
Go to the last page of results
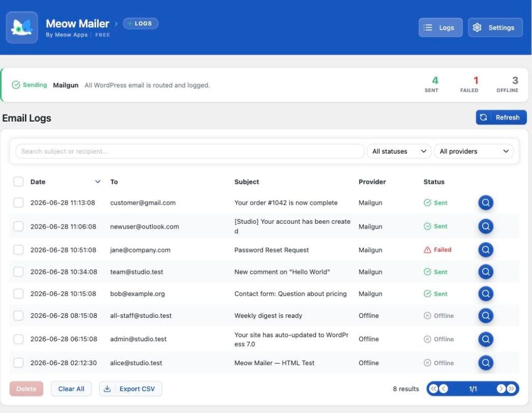click(511, 389)
